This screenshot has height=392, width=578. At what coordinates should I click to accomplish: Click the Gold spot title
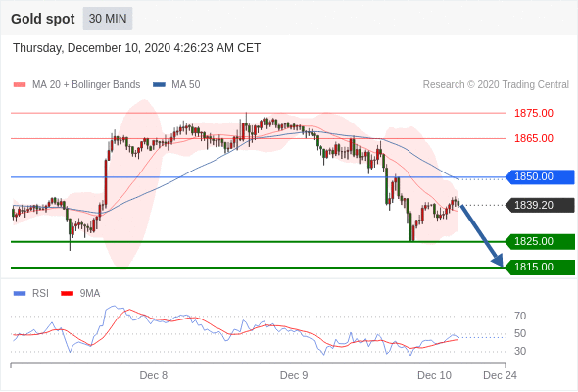(x=43, y=19)
